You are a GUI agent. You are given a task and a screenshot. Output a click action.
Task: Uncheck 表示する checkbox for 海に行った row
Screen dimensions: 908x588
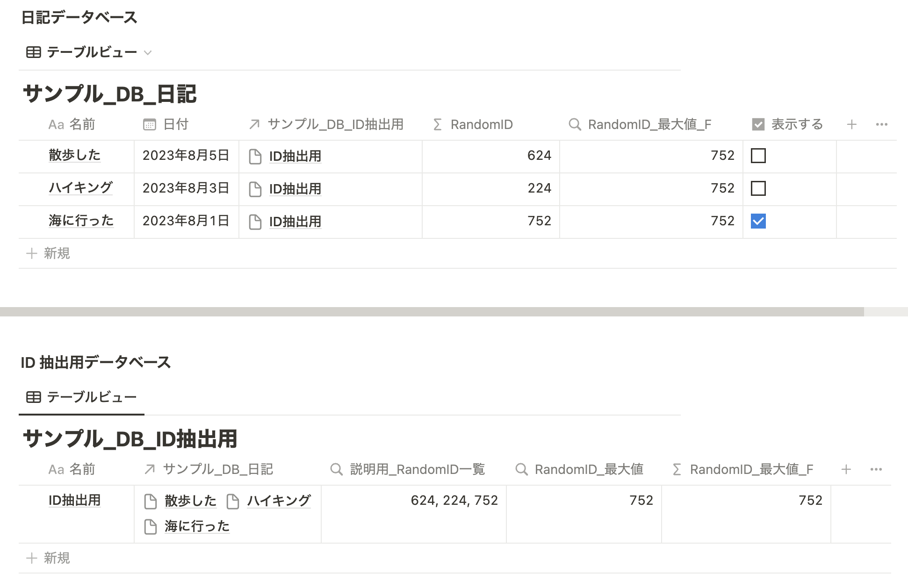pos(758,221)
